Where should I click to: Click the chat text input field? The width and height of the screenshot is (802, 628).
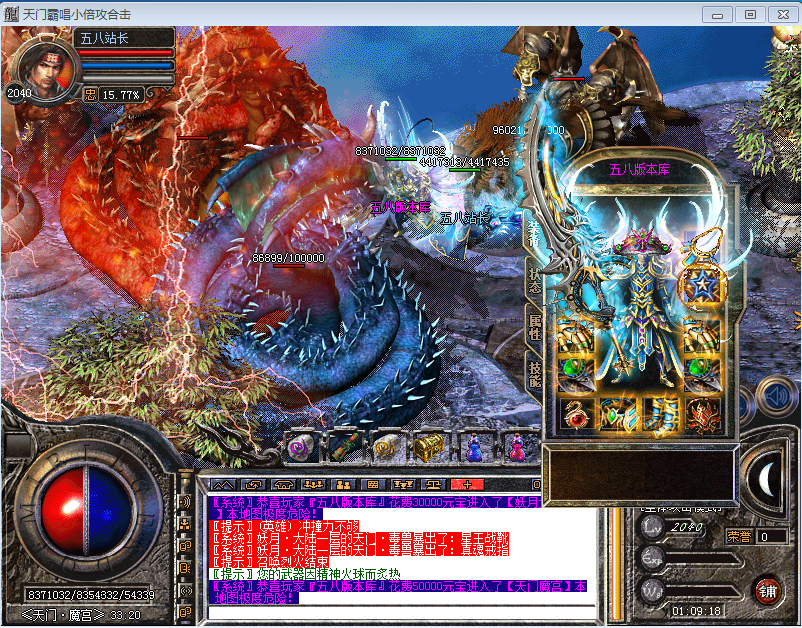400,610
